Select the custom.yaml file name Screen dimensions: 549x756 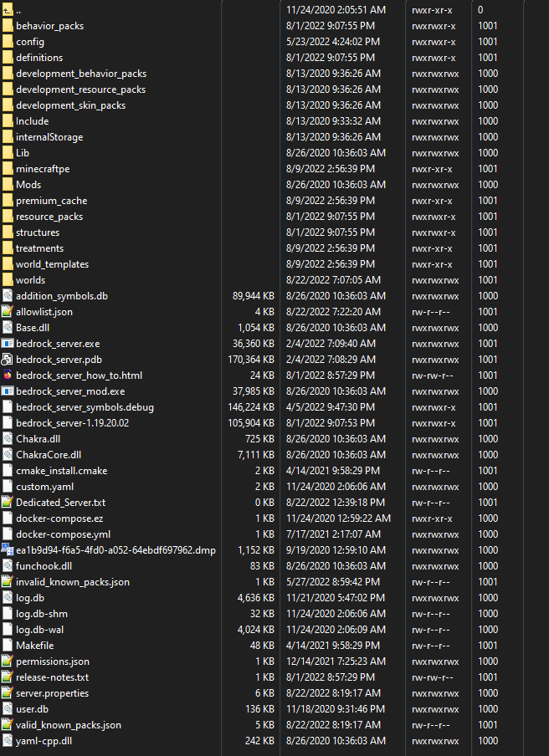(44, 487)
